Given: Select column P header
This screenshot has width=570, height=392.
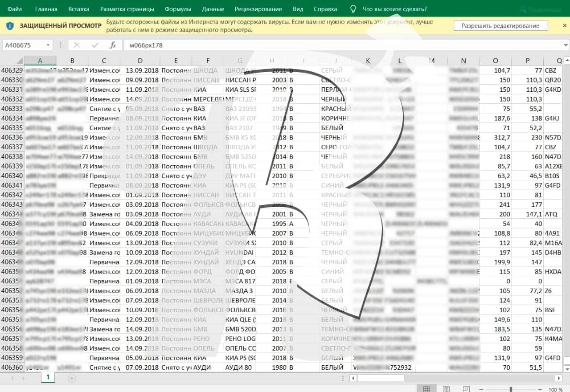Looking at the screenshot, I should click(x=528, y=61).
